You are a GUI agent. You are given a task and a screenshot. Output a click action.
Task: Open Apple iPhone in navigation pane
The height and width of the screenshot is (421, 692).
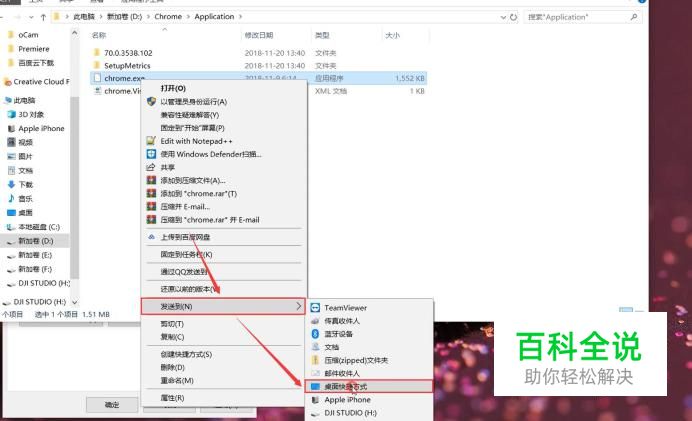click(x=41, y=128)
